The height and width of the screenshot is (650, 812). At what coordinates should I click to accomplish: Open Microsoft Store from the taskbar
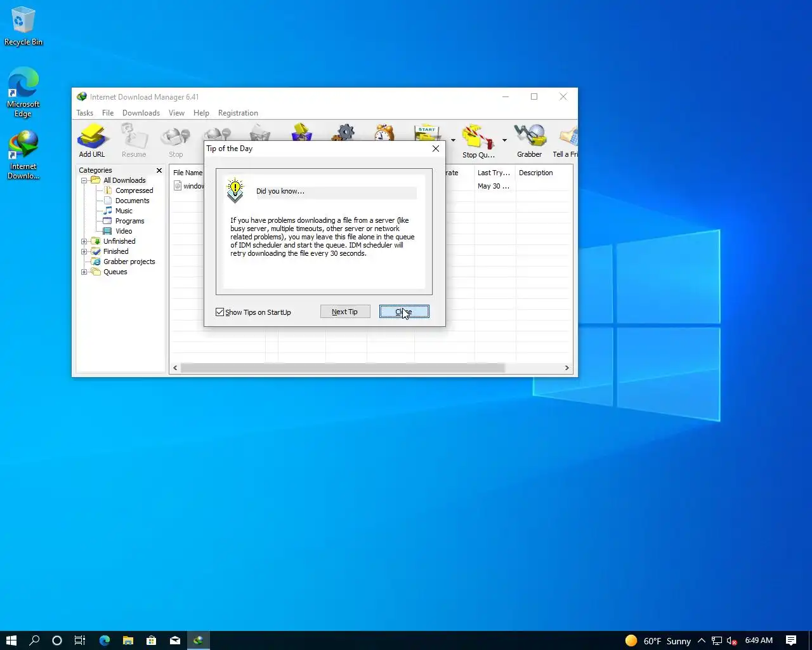point(151,640)
